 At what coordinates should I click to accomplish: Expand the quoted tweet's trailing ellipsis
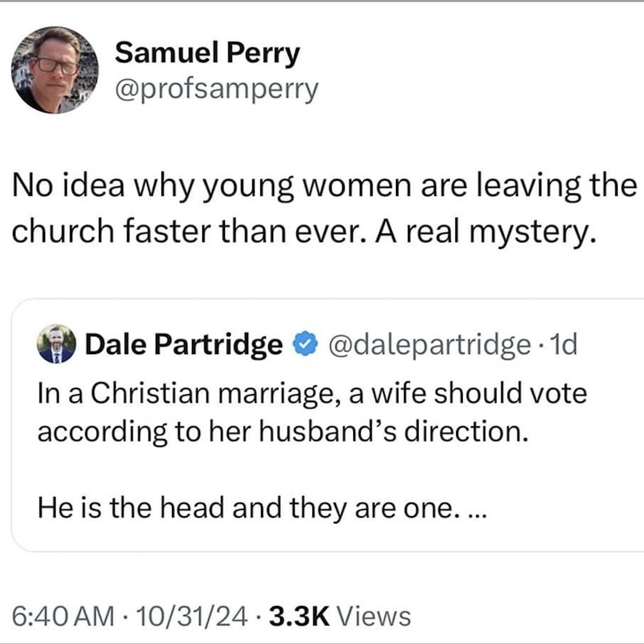477,508
